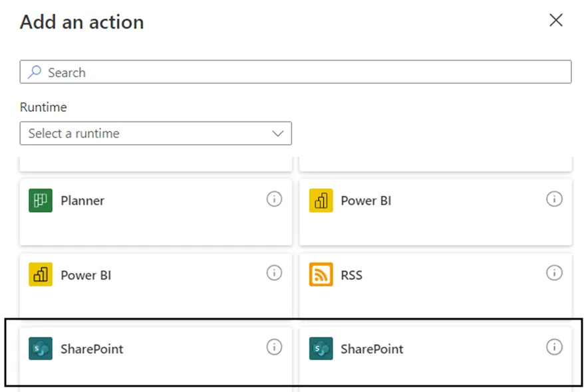The width and height of the screenshot is (584, 392).
Task: Select the SharePoint icon in the right tile
Action: 321,348
